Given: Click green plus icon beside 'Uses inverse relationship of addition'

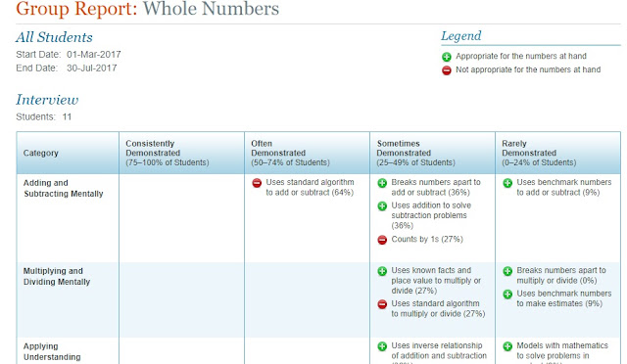Looking at the screenshot, I should tap(382, 346).
